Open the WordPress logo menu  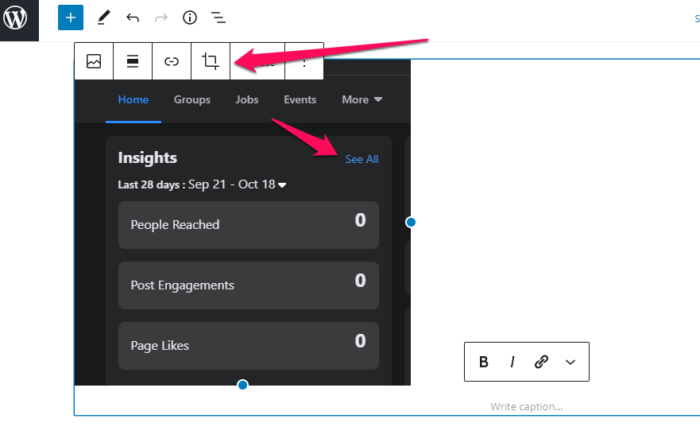tap(17, 19)
